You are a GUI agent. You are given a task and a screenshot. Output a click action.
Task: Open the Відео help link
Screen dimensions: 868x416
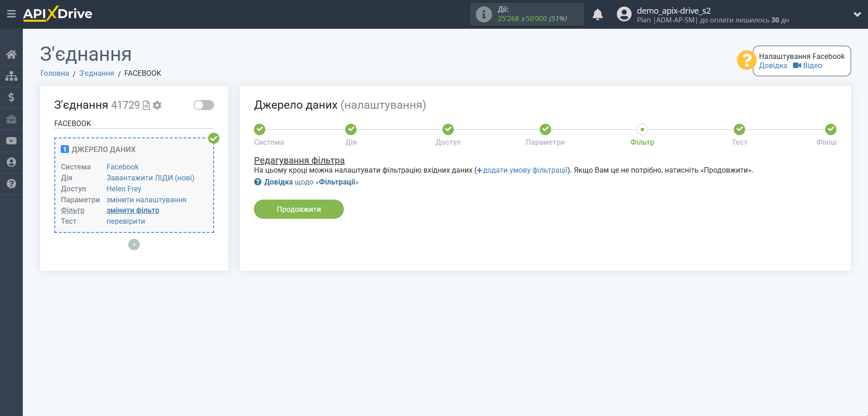pos(812,66)
